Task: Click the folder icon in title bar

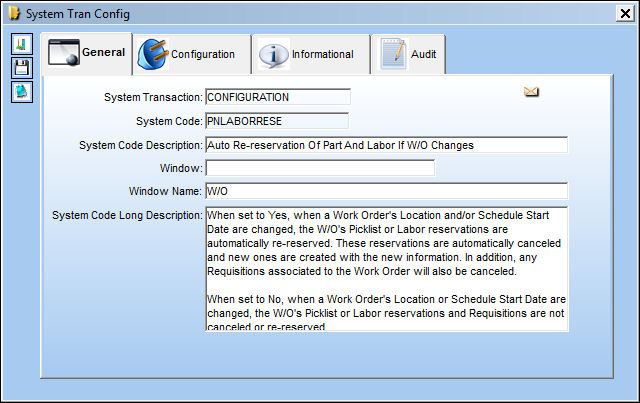Action: (14, 13)
